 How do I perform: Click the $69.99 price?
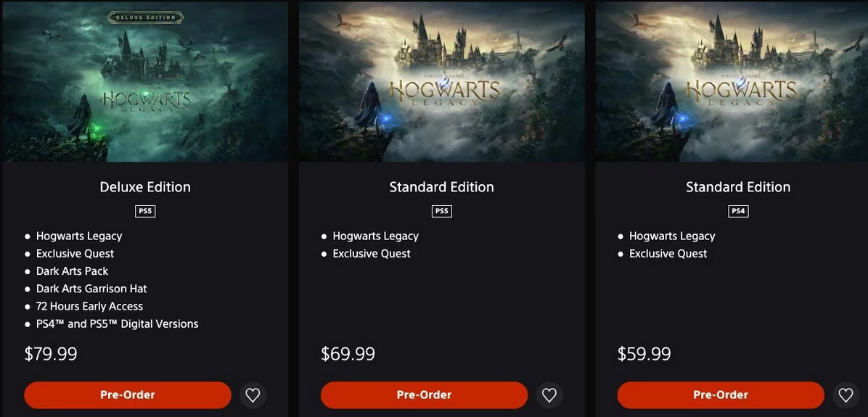pos(348,354)
